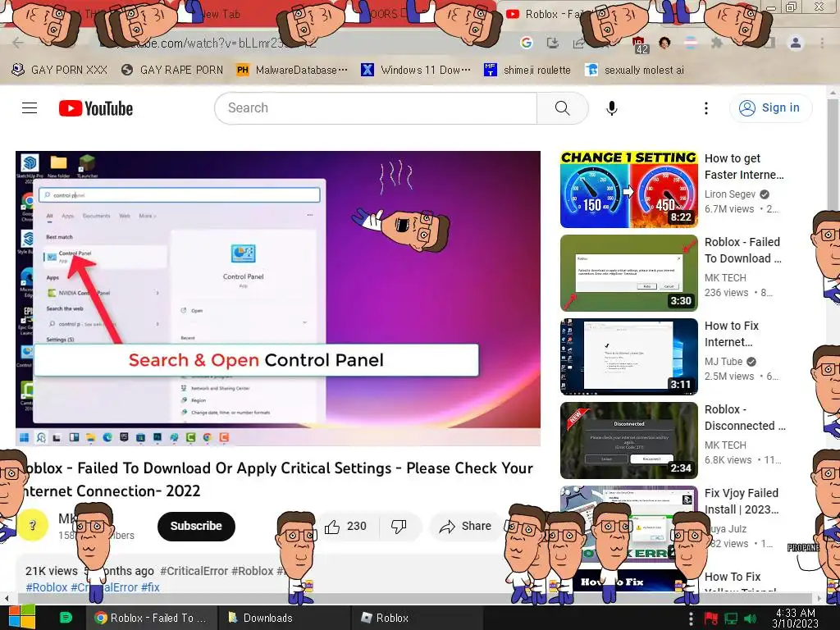Go to the YouTube home logo
This screenshot has width=840, height=630.
coord(96,108)
